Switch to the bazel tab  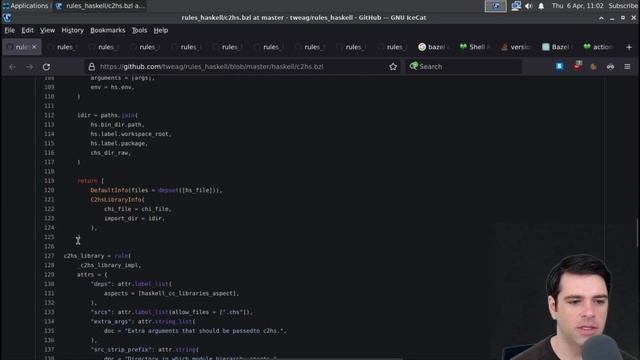[433, 47]
